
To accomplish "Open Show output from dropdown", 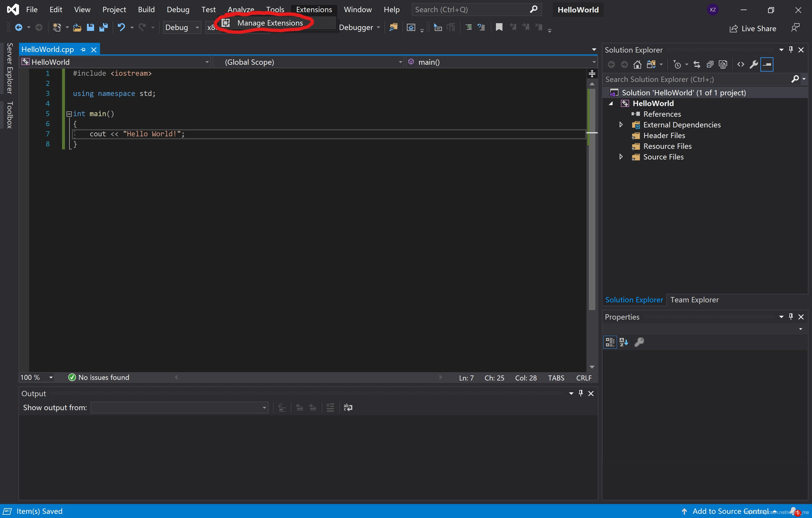I will 179,408.
